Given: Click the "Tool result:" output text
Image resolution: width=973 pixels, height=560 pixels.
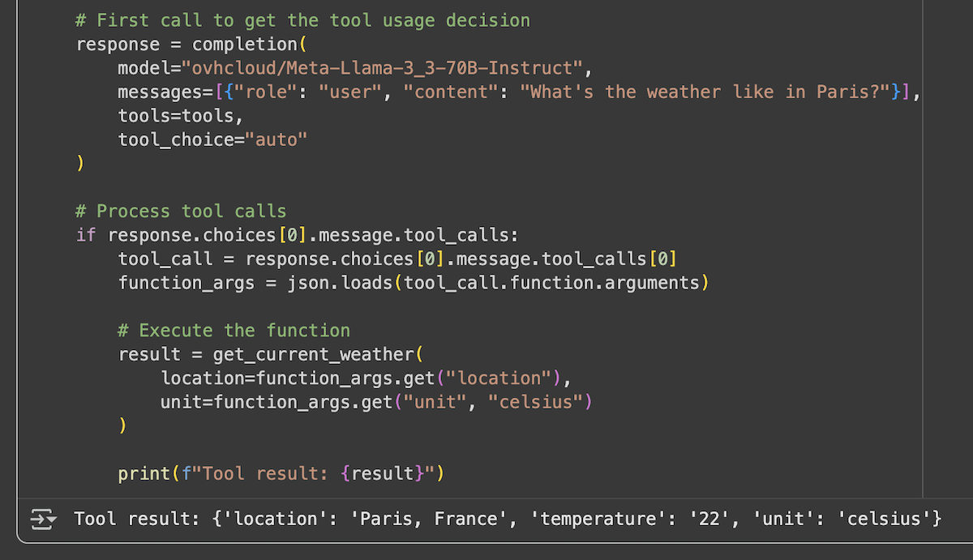Looking at the screenshot, I should [136, 518].
